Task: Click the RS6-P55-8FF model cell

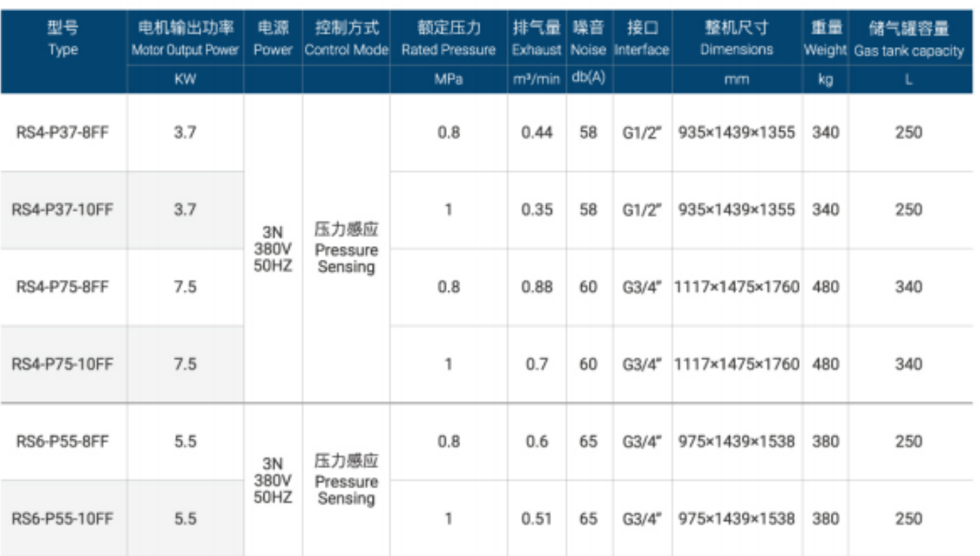Action: point(63,441)
